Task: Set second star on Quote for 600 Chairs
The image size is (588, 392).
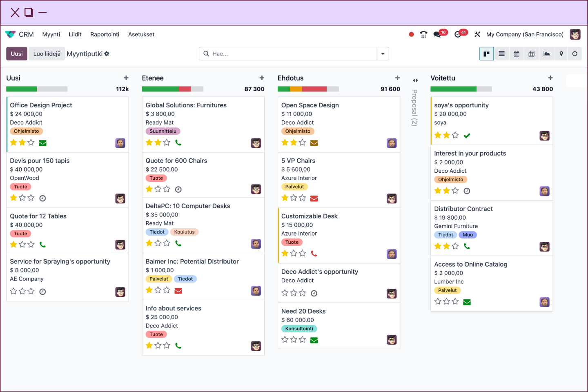Action: point(158,189)
